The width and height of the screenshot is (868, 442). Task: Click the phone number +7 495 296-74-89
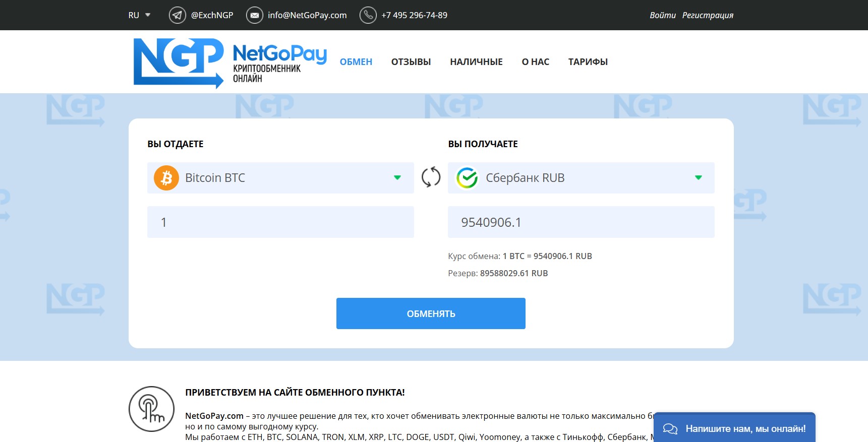tap(414, 15)
